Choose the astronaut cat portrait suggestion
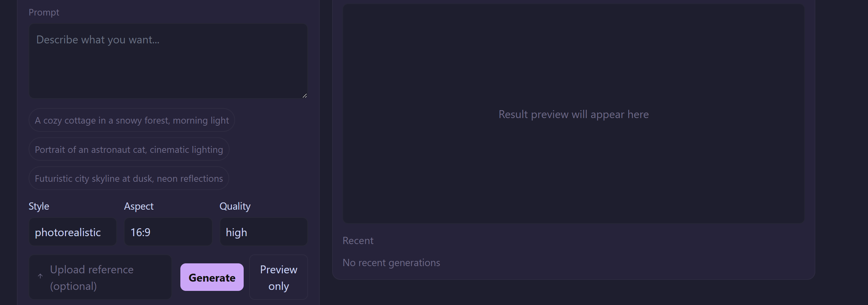 coord(129,149)
